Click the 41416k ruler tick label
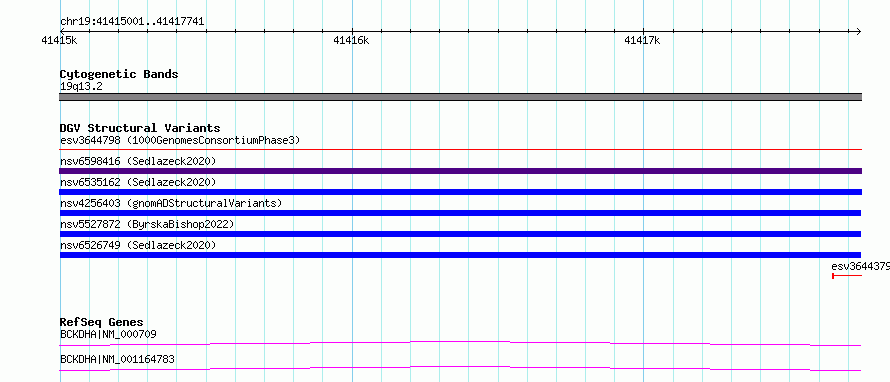This screenshot has width=890, height=382. 351,40
